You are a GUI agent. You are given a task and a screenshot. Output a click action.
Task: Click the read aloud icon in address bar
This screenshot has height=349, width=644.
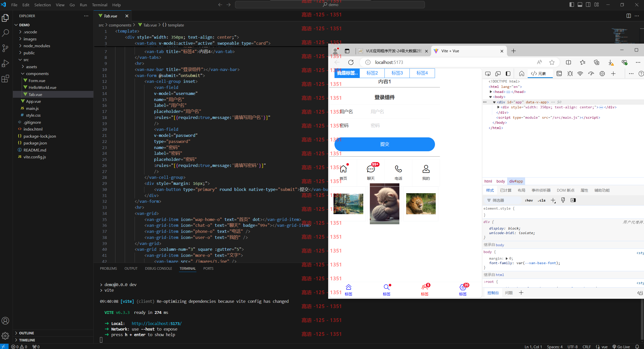539,62
